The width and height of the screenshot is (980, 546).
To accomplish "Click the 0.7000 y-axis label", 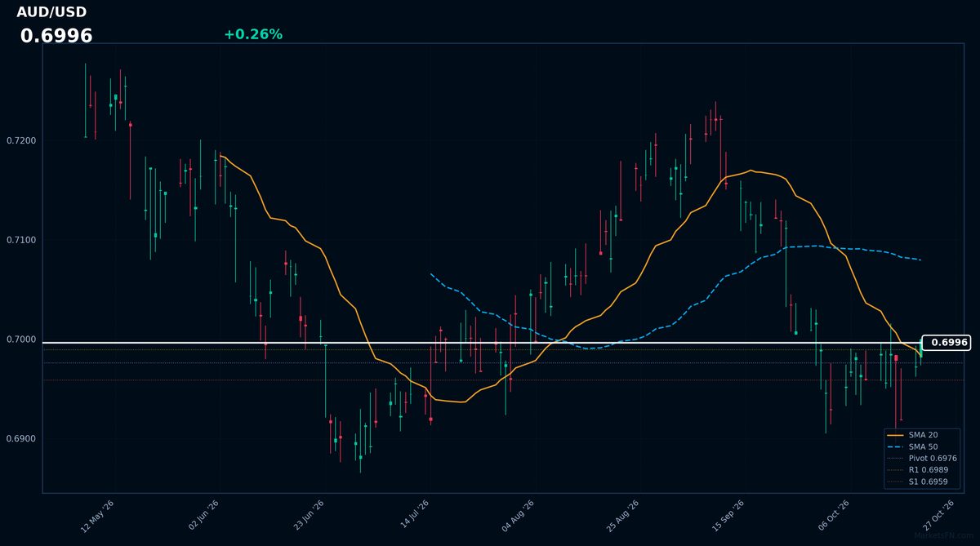I will tap(21, 340).
